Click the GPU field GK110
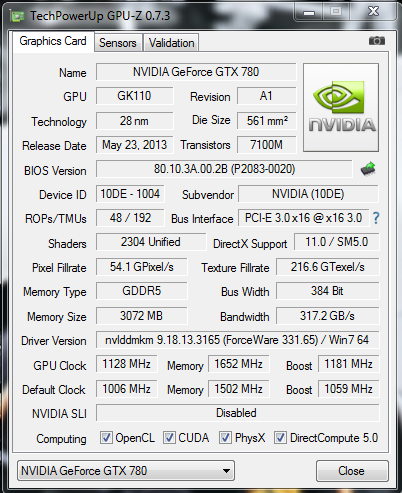The width and height of the screenshot is (402, 493). click(x=134, y=96)
